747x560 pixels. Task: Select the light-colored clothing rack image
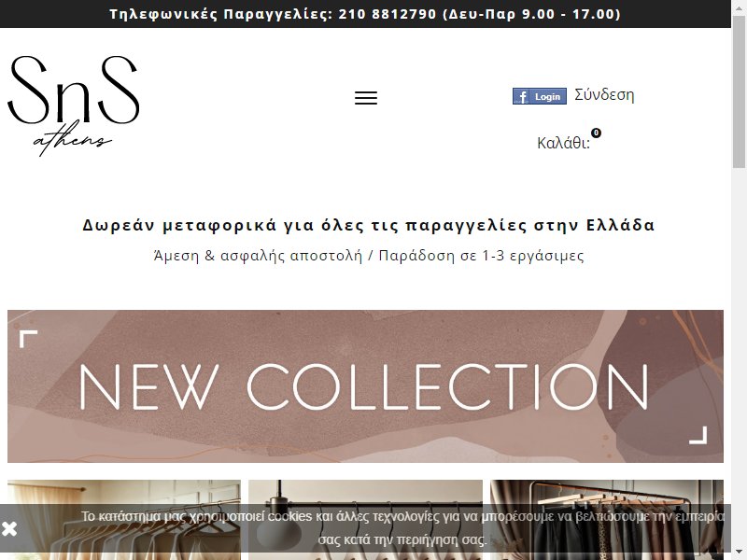click(124, 520)
